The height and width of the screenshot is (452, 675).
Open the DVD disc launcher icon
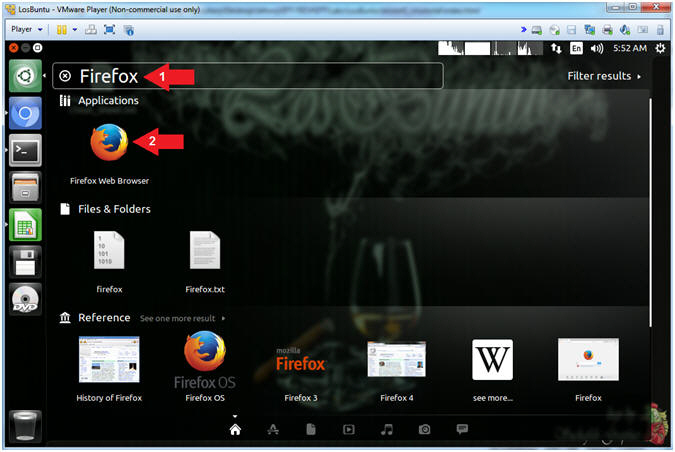[x=25, y=299]
